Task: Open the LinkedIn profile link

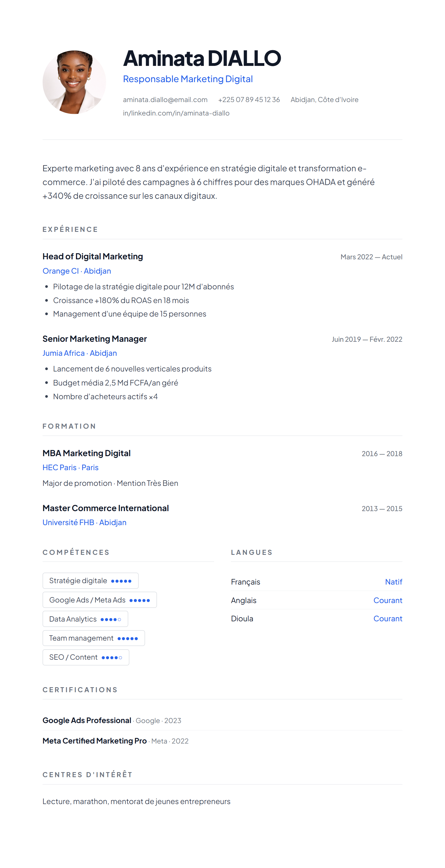Action: (x=176, y=113)
